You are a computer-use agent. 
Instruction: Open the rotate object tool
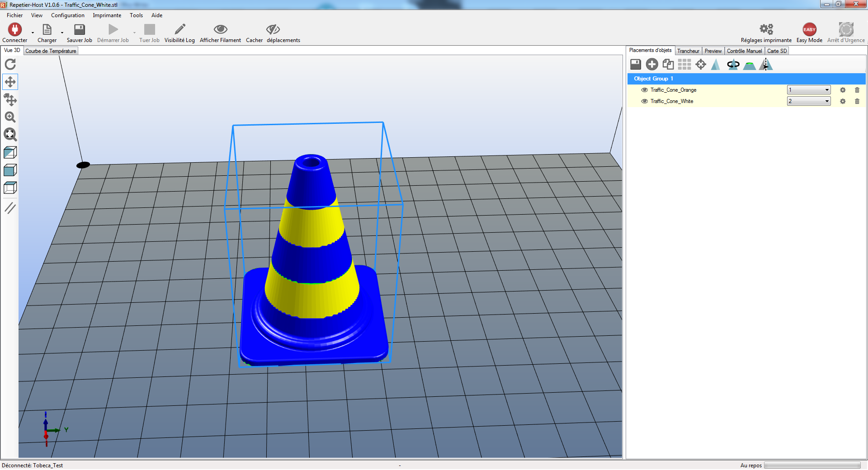pos(733,65)
